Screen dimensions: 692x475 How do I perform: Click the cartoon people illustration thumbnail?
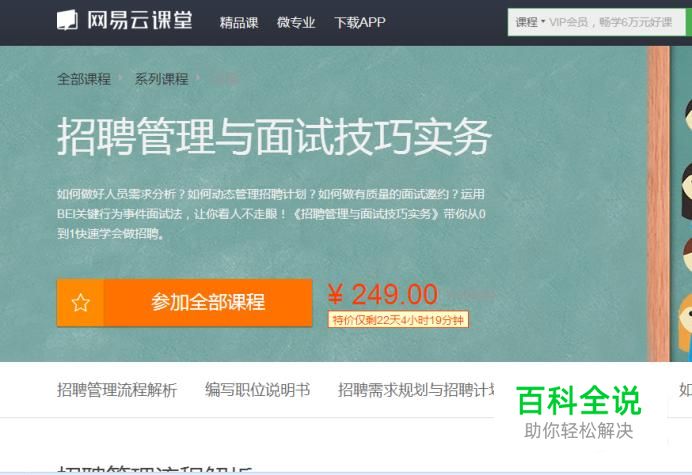[683, 204]
